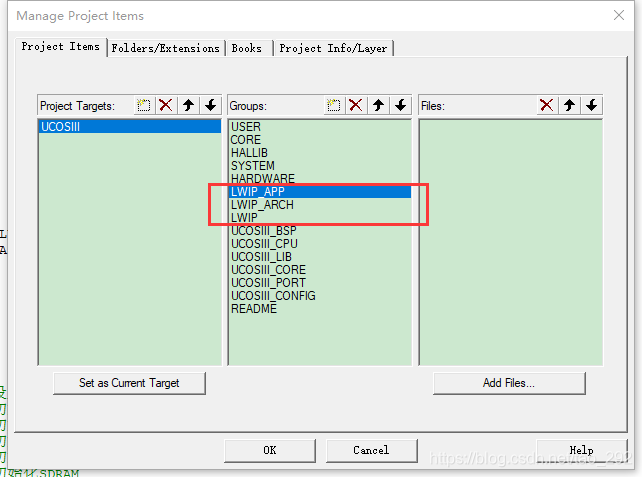Delete the selected file
Image resolution: width=642 pixels, height=477 pixels.
547,106
